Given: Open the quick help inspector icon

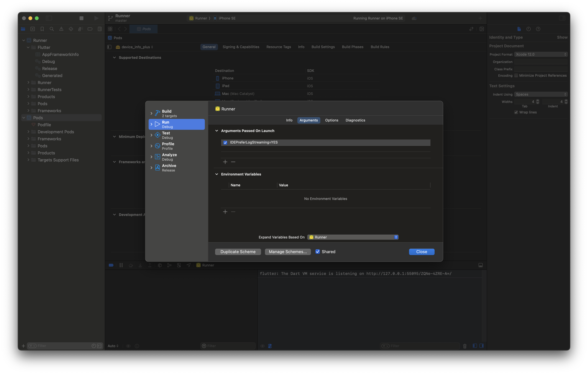Looking at the screenshot, I should click(x=538, y=29).
